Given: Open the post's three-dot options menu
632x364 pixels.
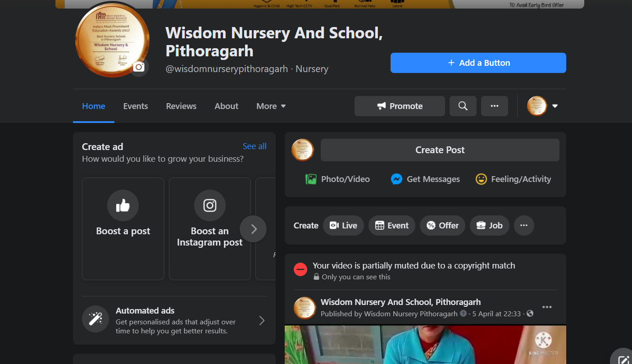Looking at the screenshot, I should tap(547, 307).
